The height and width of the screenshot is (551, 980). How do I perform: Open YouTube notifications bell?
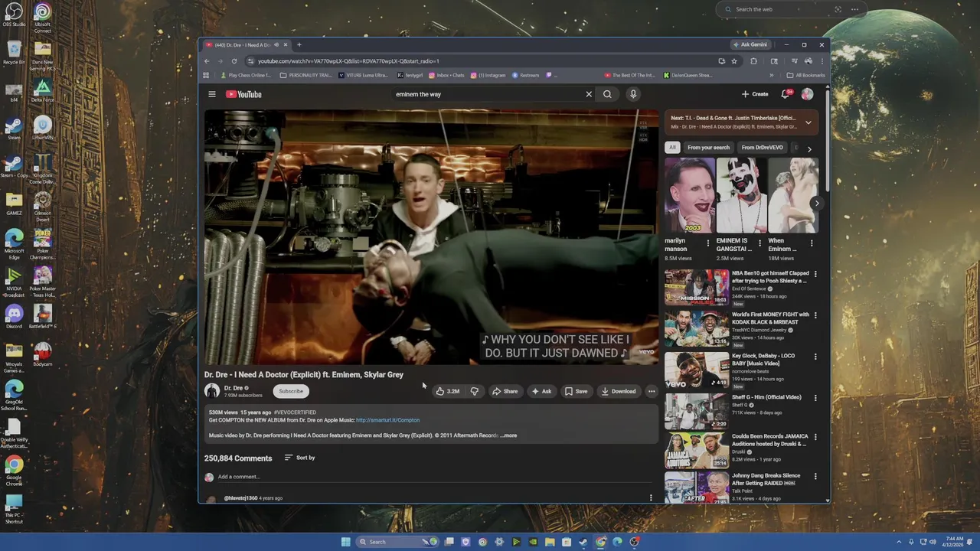[786, 94]
